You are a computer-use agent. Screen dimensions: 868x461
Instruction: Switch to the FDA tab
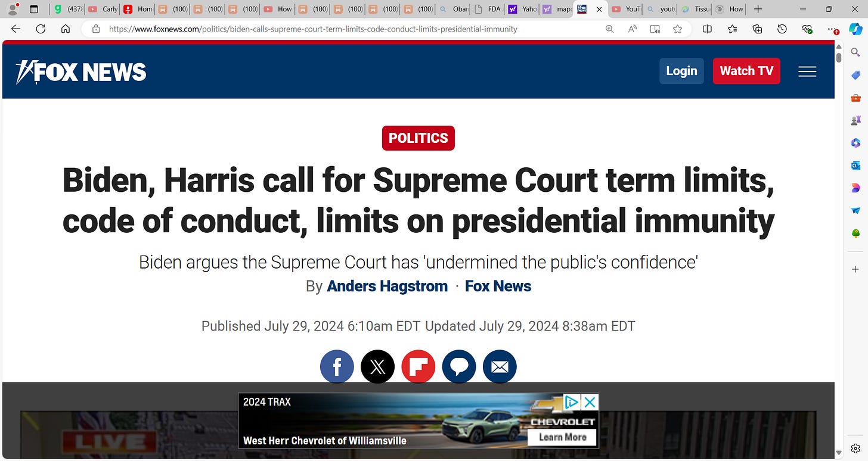coord(488,9)
